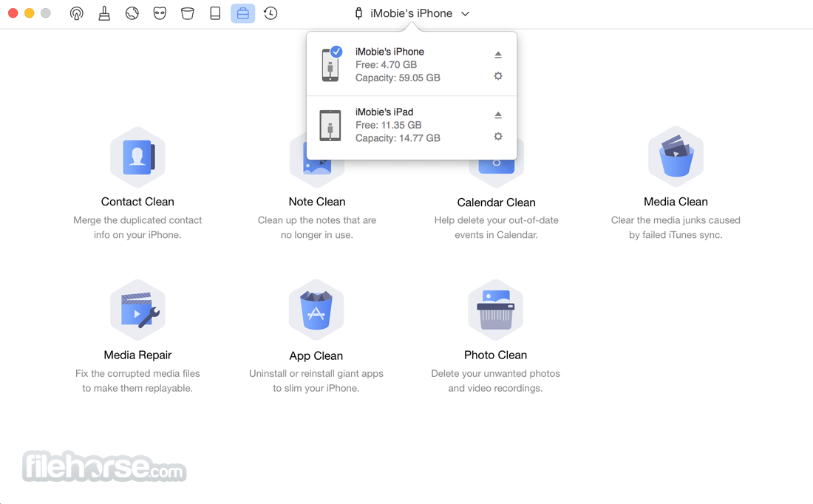This screenshot has height=504, width=813.
Task: Click the iPhone device thumbnail with checkmark
Action: click(x=331, y=64)
